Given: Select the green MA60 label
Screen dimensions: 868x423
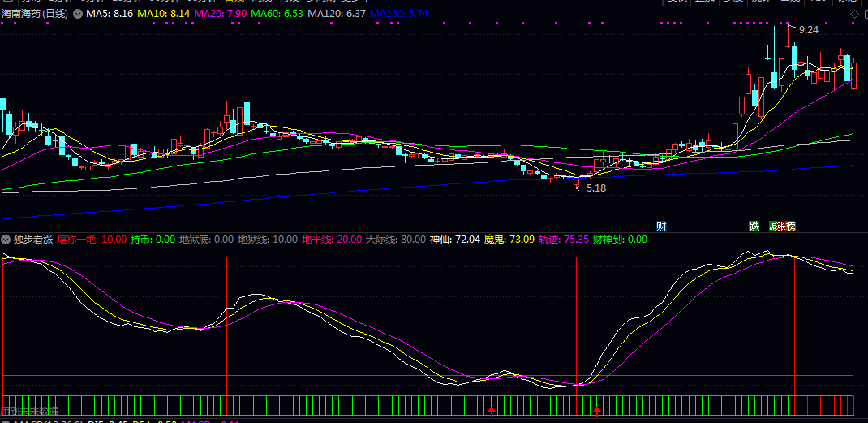Looking at the screenshot, I should (x=278, y=15).
